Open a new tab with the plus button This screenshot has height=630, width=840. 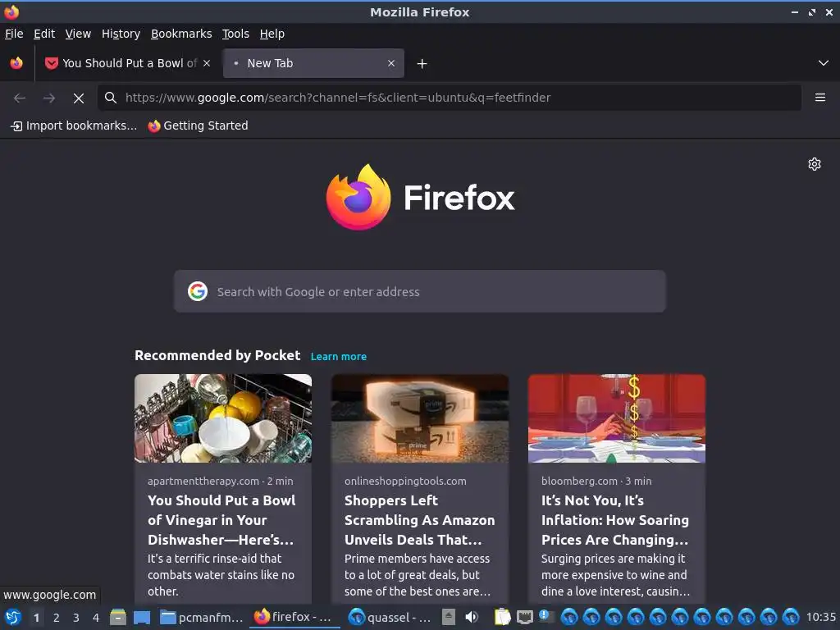pyautogui.click(x=422, y=64)
